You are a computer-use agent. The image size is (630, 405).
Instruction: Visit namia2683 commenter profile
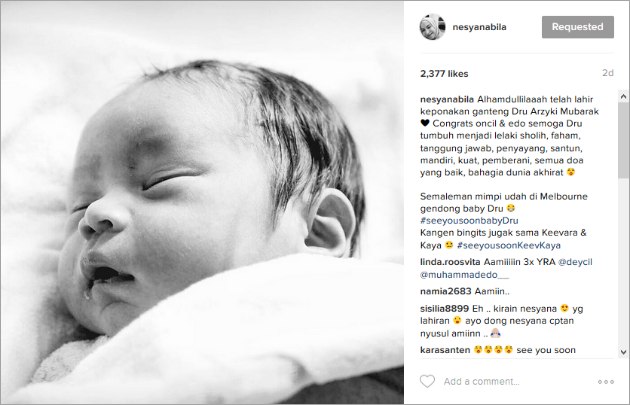click(x=446, y=291)
